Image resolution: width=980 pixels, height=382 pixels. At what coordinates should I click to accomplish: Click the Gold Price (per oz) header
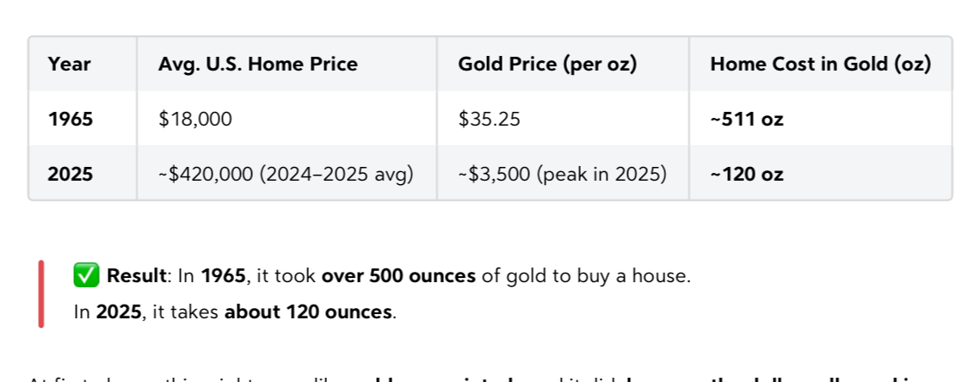[547, 64]
